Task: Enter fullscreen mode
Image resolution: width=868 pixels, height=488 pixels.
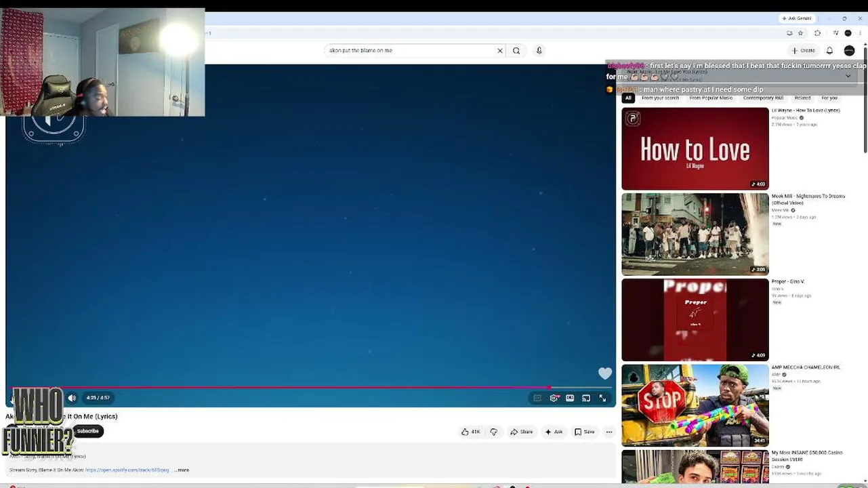Action: 602,398
